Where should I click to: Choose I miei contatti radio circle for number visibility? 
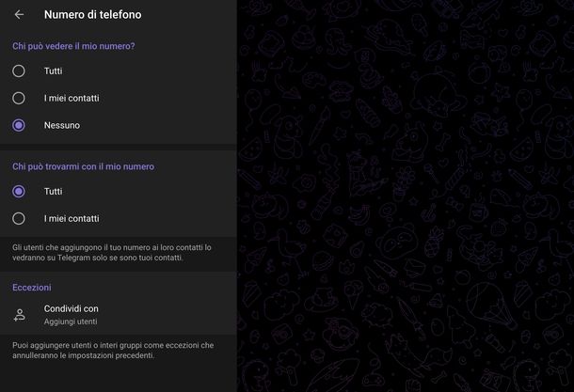tap(19, 98)
